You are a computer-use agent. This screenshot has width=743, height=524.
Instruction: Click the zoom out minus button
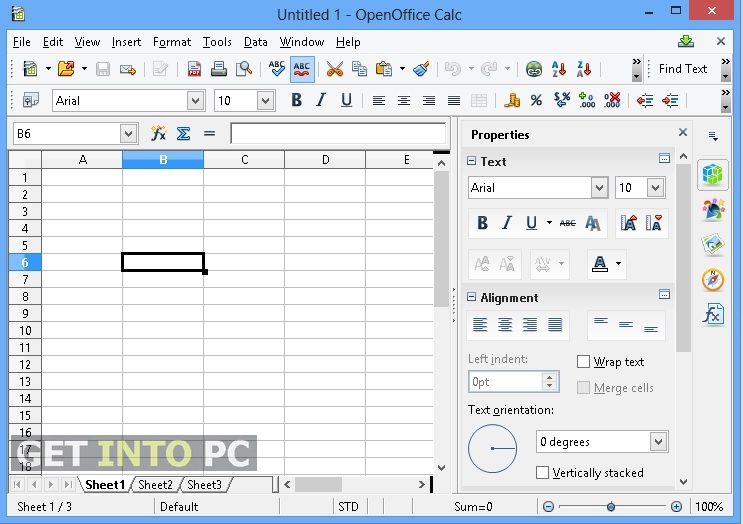[x=548, y=507]
